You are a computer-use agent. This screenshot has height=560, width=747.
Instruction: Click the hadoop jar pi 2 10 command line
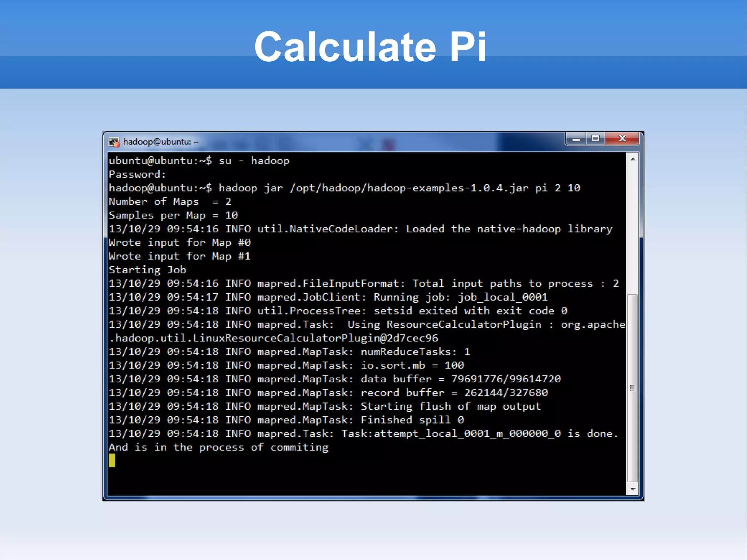point(344,188)
